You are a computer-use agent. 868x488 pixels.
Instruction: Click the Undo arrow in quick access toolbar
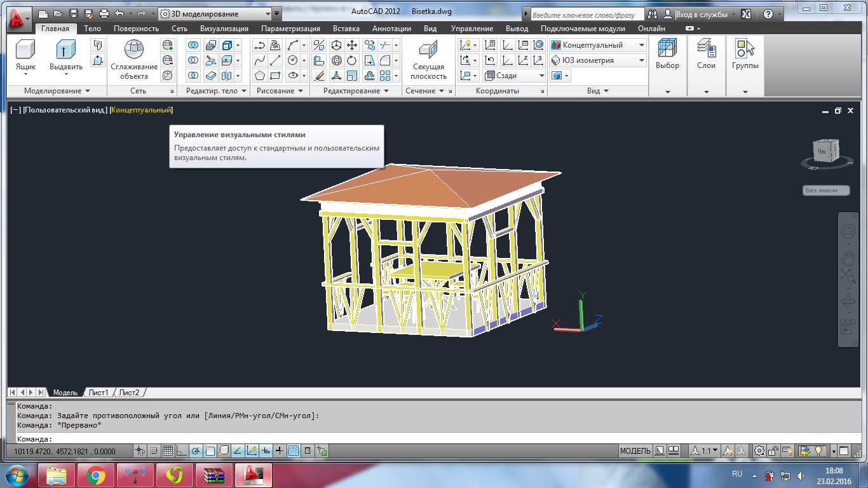tap(119, 13)
